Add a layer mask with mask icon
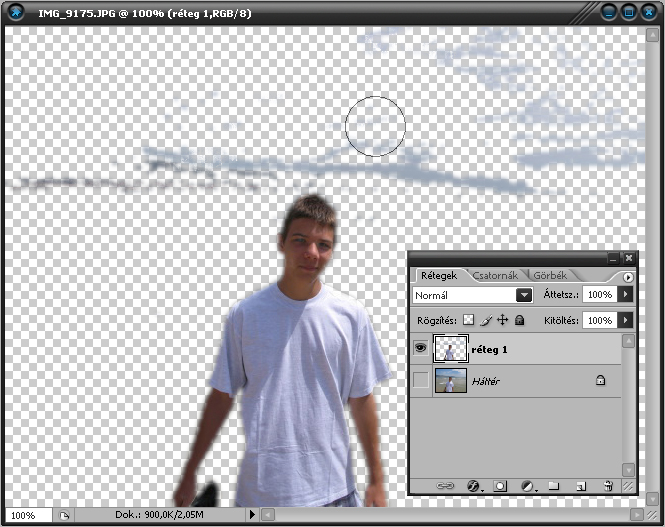Viewport: 665px width, 527px height. point(501,486)
